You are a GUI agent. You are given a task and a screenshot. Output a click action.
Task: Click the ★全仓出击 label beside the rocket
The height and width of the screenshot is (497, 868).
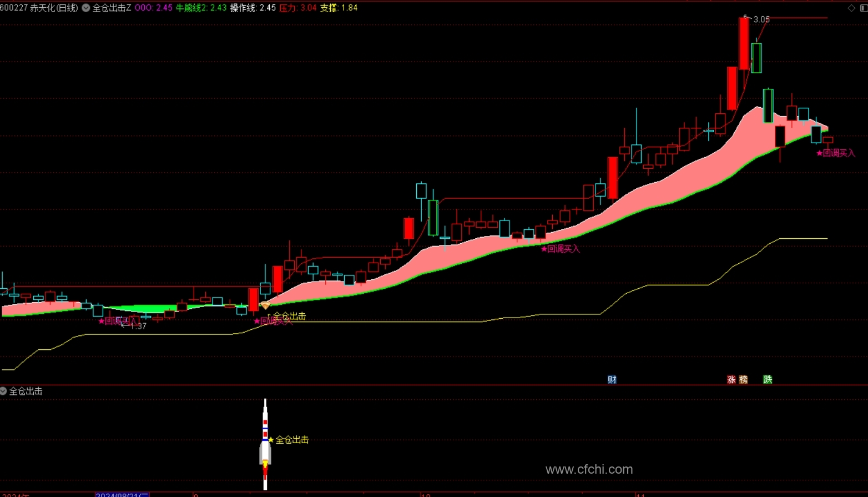[288, 440]
